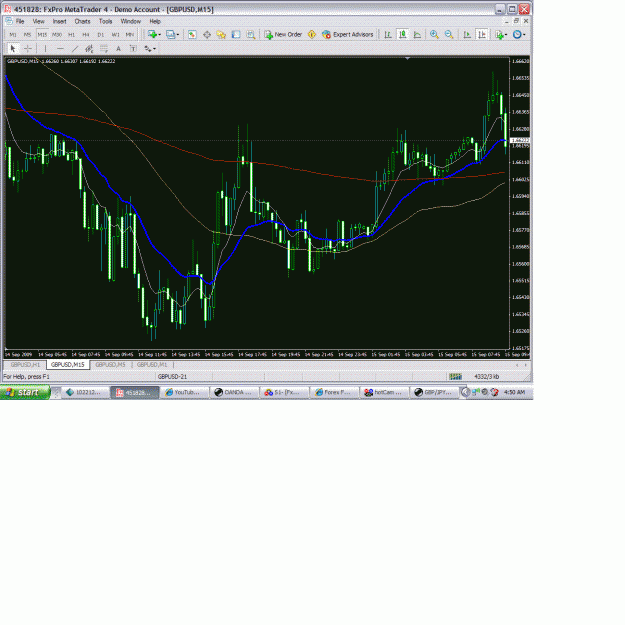Switch to the OANDA taskbar window
The image size is (625, 625).
[234, 392]
